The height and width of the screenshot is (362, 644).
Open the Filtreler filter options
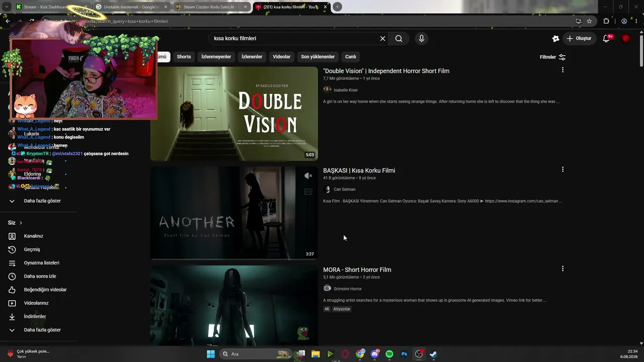pyautogui.click(x=552, y=57)
